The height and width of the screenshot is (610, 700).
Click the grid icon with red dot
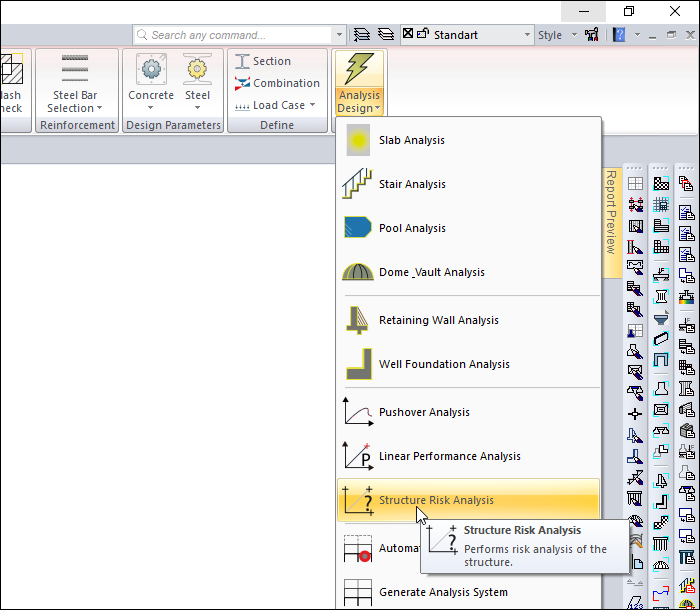tap(358, 548)
